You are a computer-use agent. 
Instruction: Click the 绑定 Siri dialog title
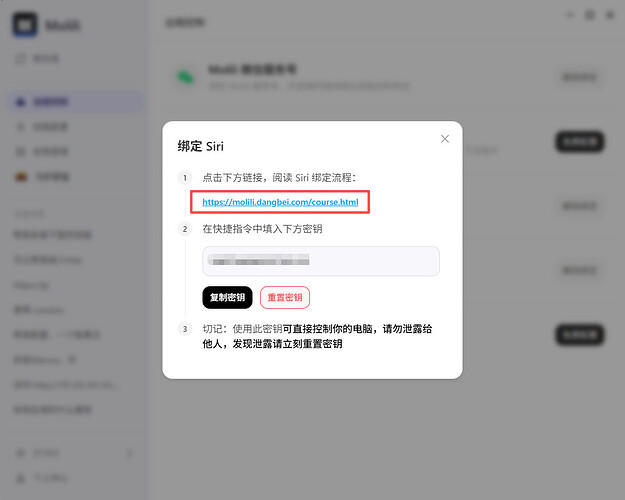200,146
